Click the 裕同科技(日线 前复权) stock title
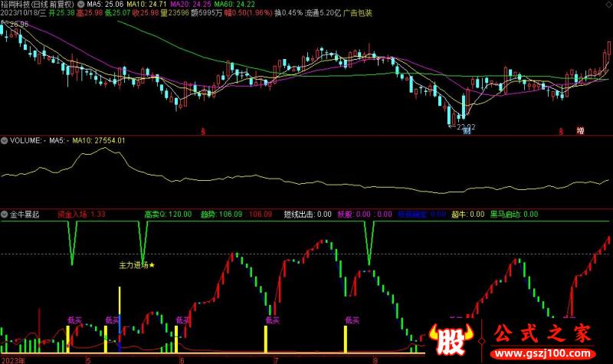The width and height of the screenshot is (613, 364). click(x=38, y=5)
